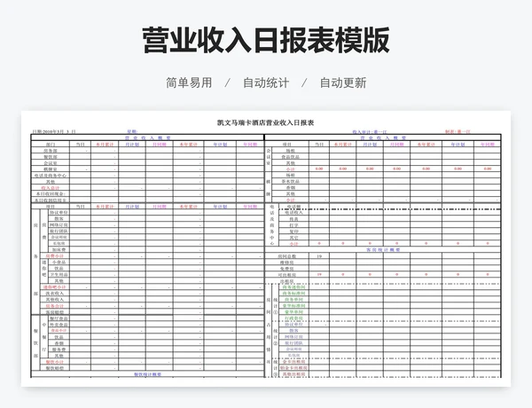Click the red 房务合计 total label
The width and height of the screenshot is (532, 408).
(x=55, y=306)
